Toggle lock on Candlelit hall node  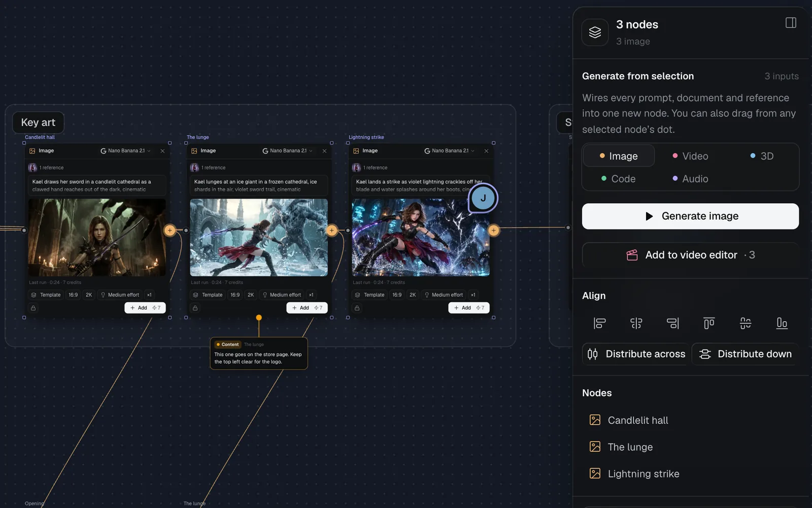pyautogui.click(x=33, y=308)
